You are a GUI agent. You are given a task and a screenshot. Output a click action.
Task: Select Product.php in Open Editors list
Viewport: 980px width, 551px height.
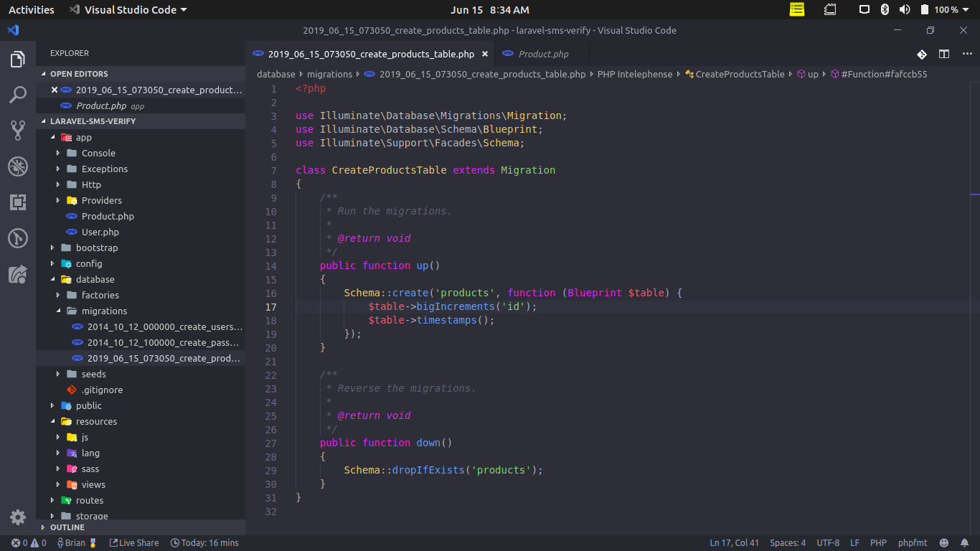(141, 105)
